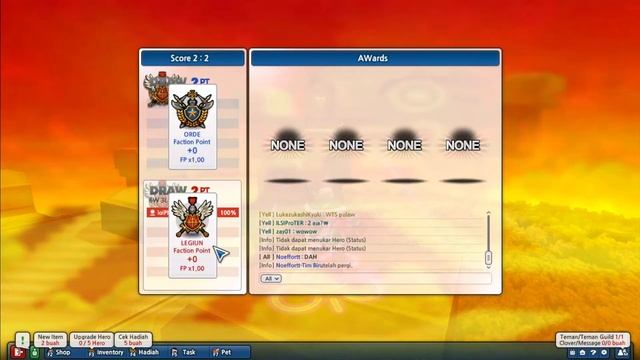Click the ILSIProTER yell chat message
Viewport: 640px width, 360px height.
[x=293, y=223]
